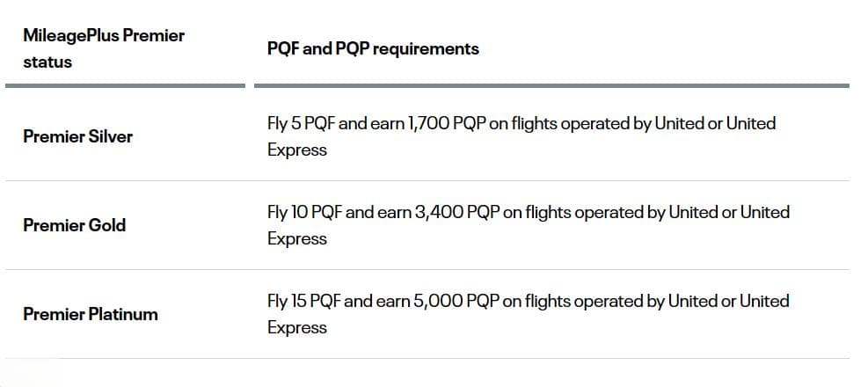Select the Premier Gold row label

[x=75, y=225]
